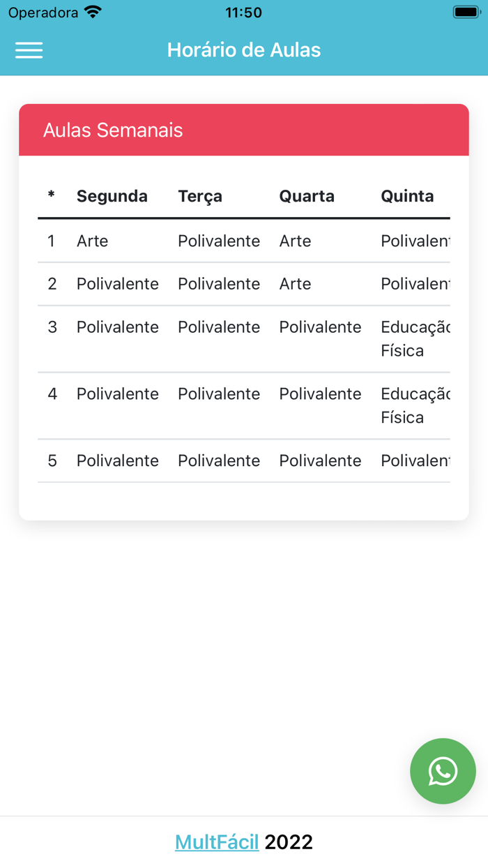
Task: Select the Aulas Semanais header
Action: 112,130
